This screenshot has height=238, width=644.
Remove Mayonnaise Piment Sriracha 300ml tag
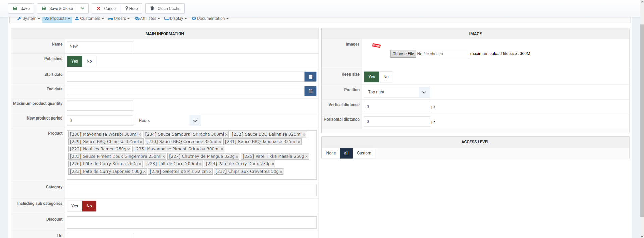coord(222,149)
